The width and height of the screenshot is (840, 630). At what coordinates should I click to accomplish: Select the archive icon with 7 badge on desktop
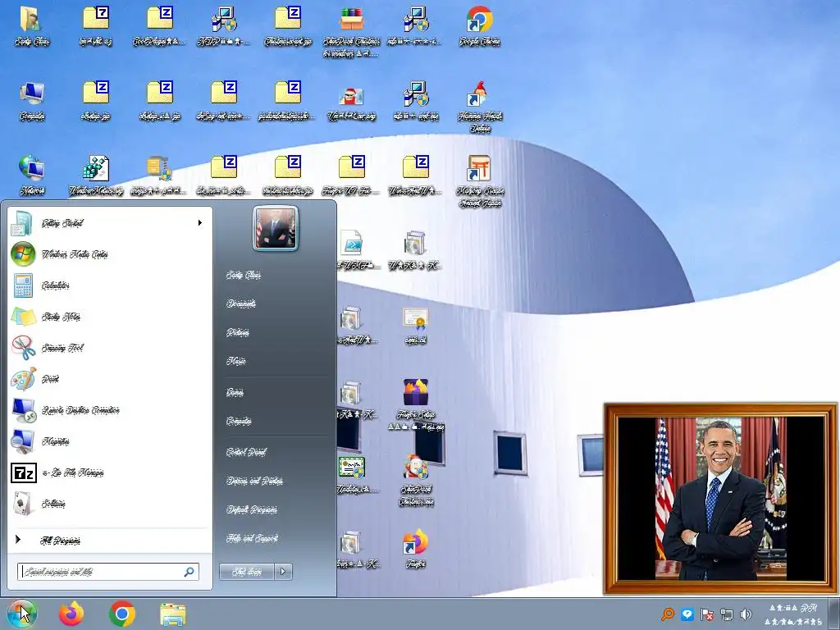tap(96, 25)
